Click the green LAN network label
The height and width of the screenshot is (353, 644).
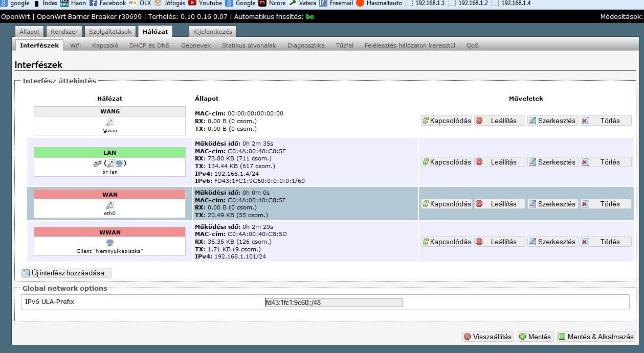pyautogui.click(x=109, y=153)
